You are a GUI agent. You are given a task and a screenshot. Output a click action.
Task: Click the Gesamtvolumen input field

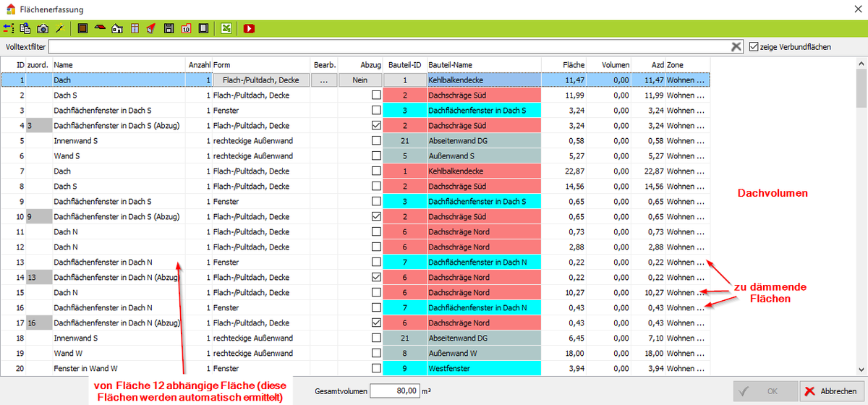point(395,391)
